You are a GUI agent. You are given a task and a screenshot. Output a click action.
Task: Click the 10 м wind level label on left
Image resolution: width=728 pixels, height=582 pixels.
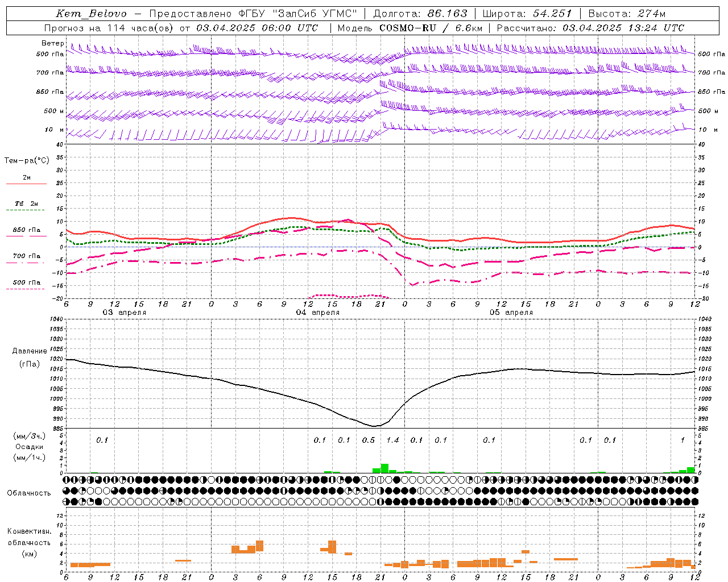55,130
